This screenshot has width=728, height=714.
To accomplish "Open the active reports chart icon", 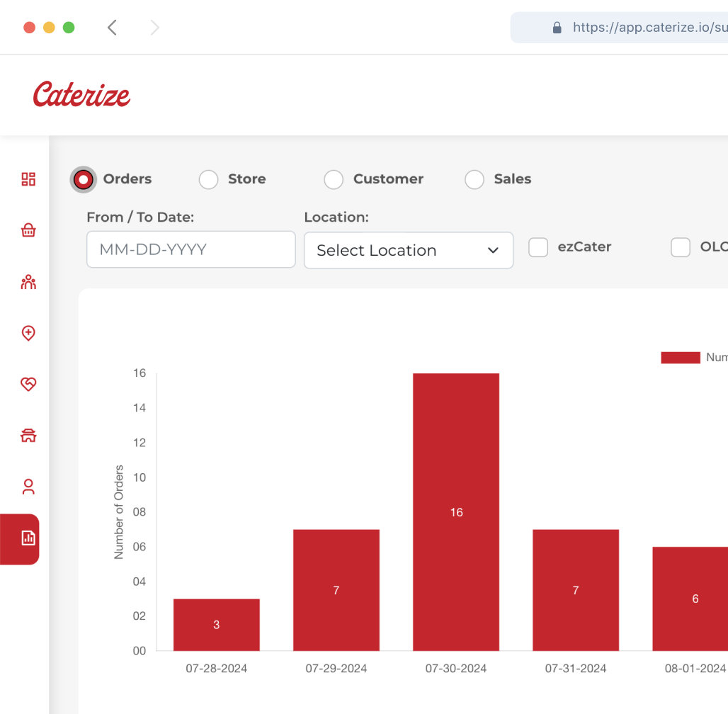I will [28, 538].
